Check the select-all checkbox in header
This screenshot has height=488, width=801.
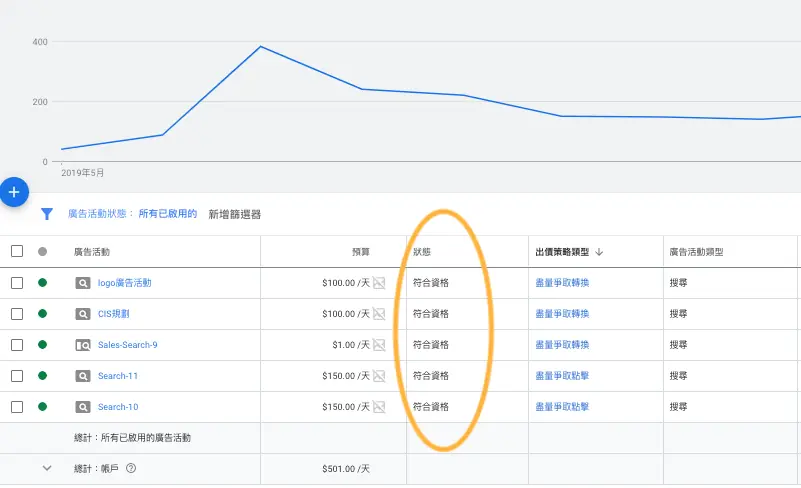(17, 251)
